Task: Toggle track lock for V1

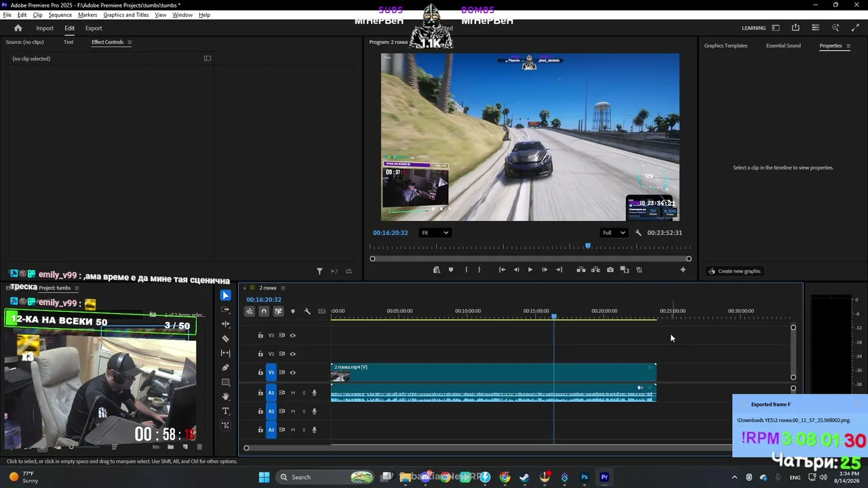Action: coord(260,372)
